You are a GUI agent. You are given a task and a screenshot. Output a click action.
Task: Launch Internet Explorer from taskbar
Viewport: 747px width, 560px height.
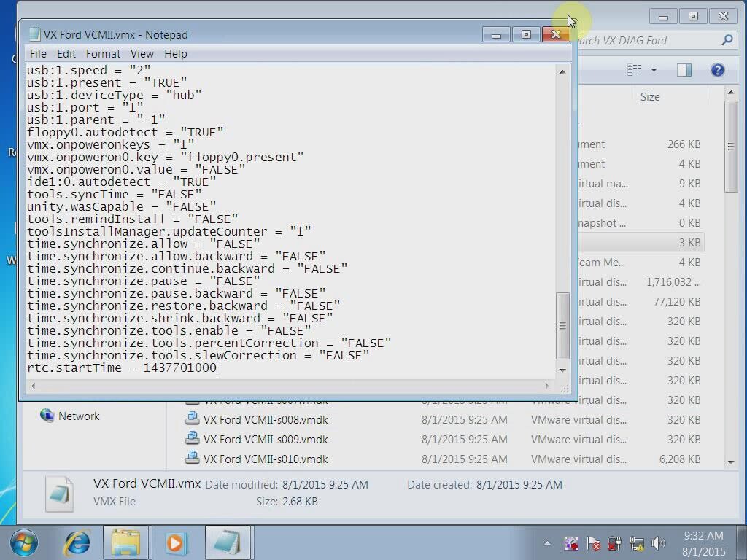click(x=77, y=542)
